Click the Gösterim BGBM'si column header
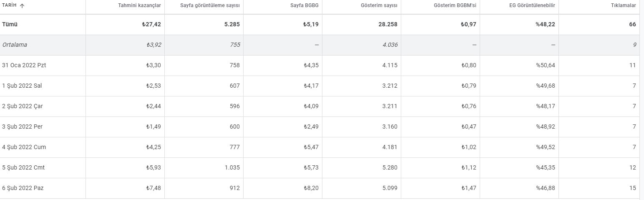The width and height of the screenshot is (644, 200). pyautogui.click(x=455, y=5)
